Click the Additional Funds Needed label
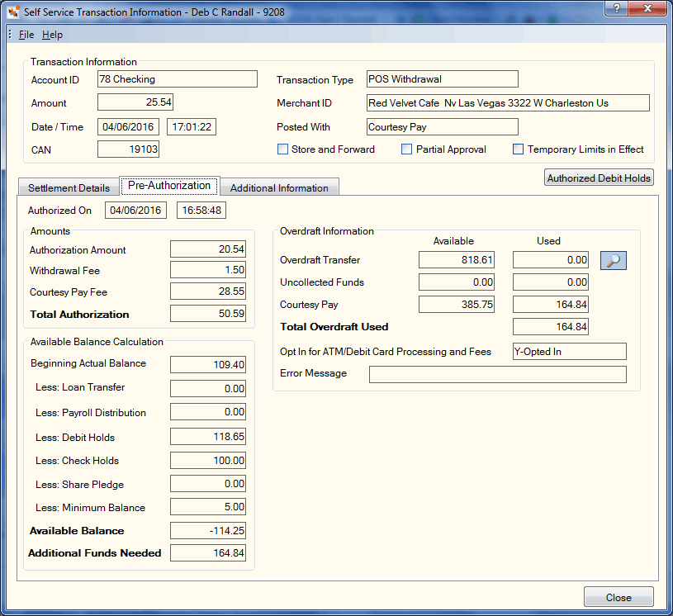The height and width of the screenshot is (616, 673). point(94,553)
